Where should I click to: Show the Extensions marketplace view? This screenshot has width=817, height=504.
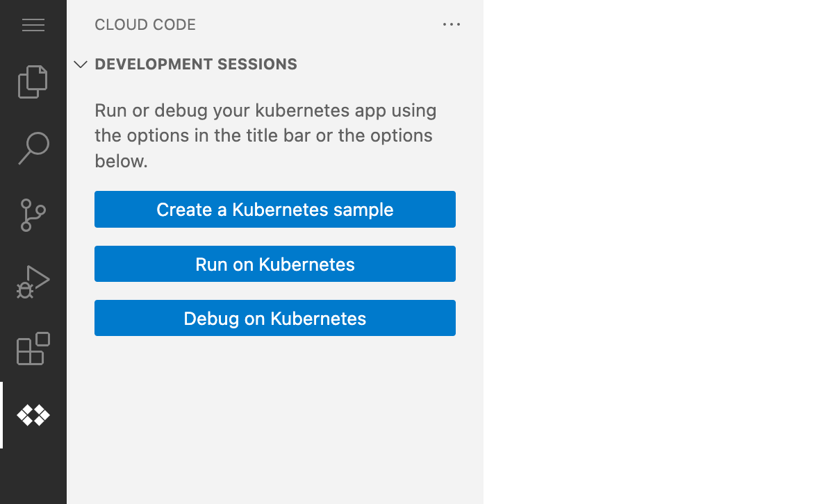coord(33,348)
